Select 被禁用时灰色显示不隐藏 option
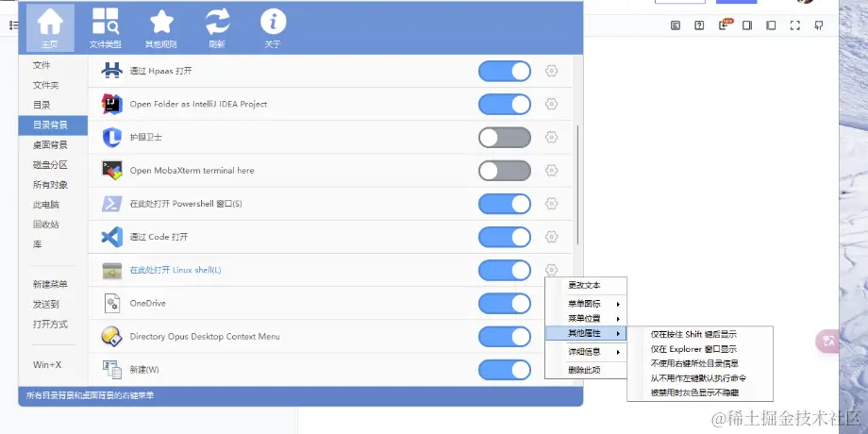Viewport: 868px width, 434px height. [700, 393]
